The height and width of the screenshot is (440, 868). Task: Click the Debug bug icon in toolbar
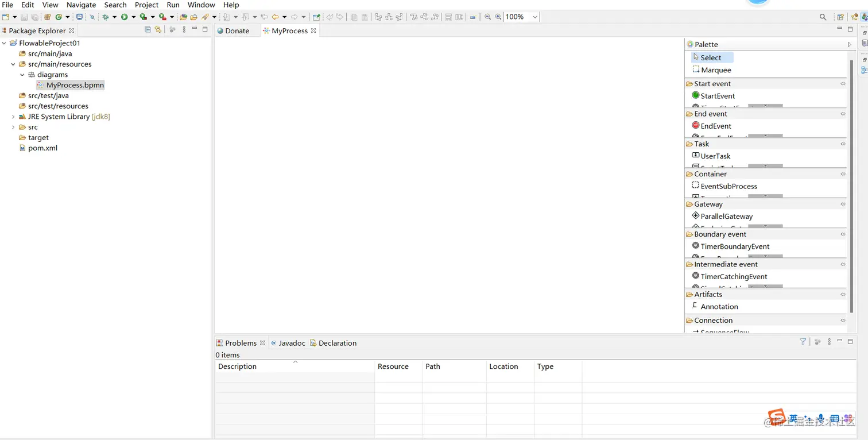pyautogui.click(x=106, y=17)
